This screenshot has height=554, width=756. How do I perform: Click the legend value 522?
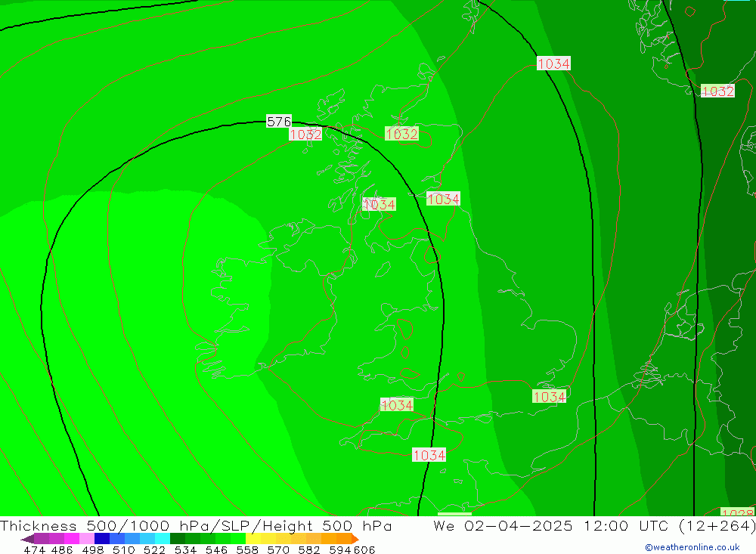154,549
